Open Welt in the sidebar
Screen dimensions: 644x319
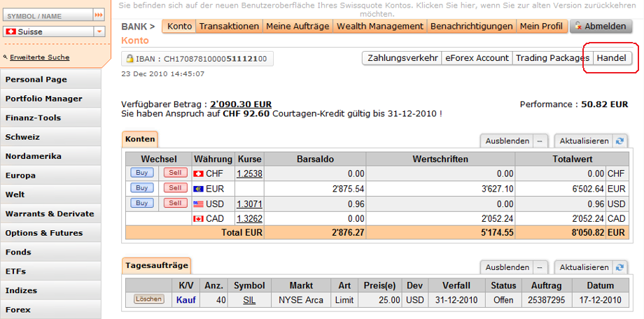pyautogui.click(x=50, y=194)
